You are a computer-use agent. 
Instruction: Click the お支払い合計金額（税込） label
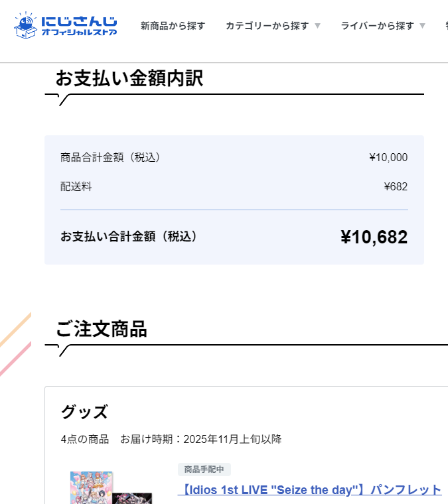129,236
